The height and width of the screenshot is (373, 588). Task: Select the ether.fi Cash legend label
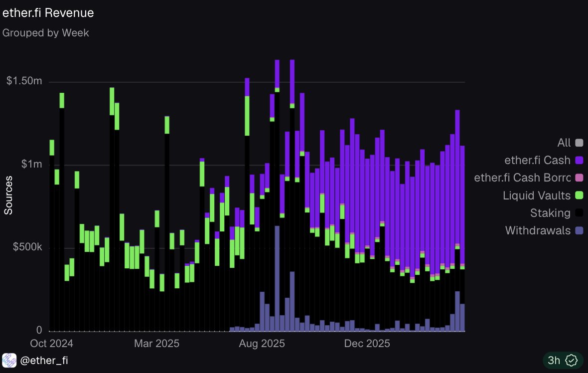tap(537, 160)
